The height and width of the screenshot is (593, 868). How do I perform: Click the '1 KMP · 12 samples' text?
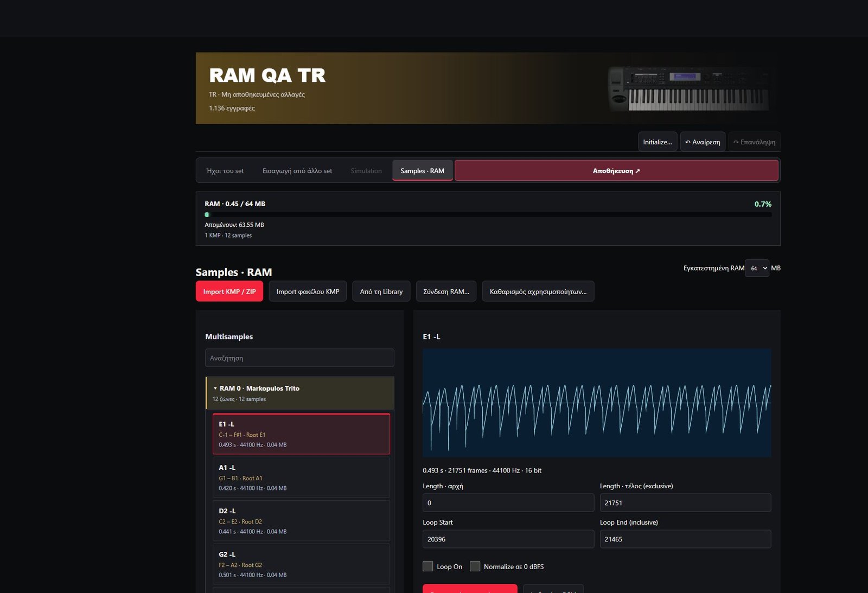[x=228, y=235]
